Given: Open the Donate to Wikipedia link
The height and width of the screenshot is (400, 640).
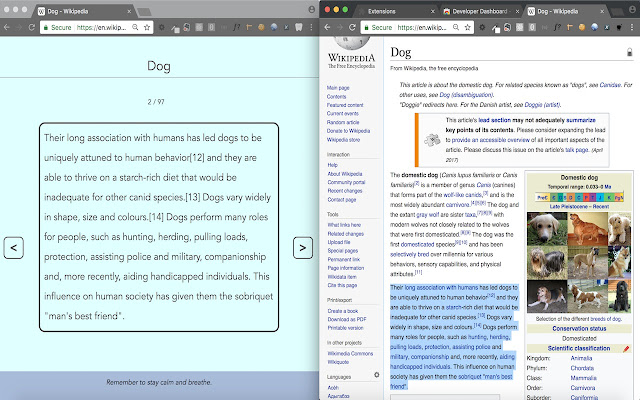Looking at the screenshot, I should coord(348,131).
